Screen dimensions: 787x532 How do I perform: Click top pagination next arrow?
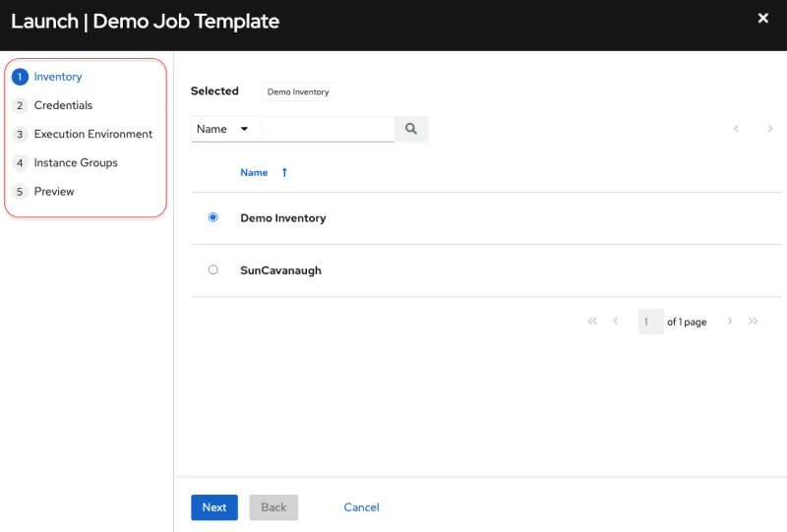(769, 129)
